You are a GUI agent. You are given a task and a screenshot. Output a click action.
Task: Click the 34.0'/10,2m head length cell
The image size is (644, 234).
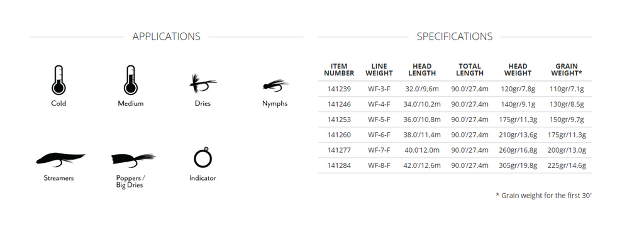[x=422, y=104]
